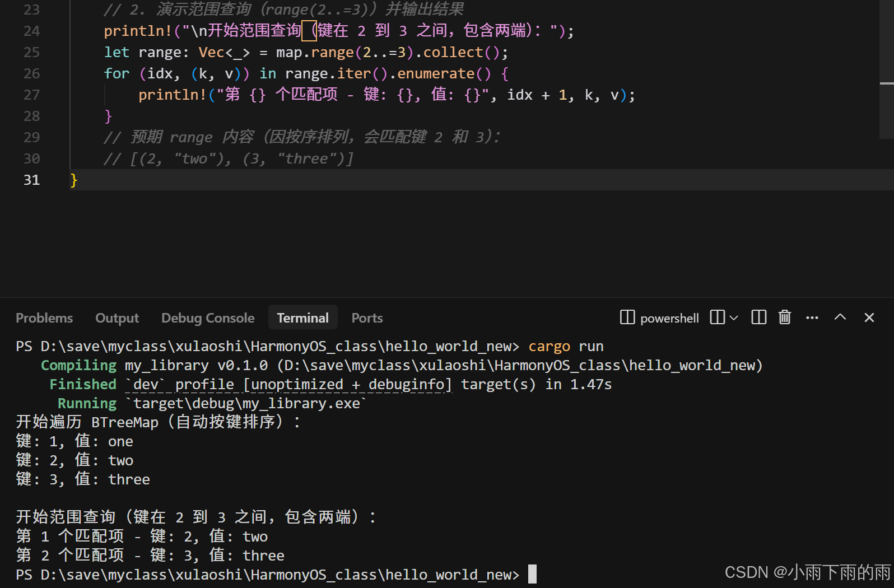Image resolution: width=894 pixels, height=588 pixels.
Task: Kill terminal with the trash icon
Action: 785,318
